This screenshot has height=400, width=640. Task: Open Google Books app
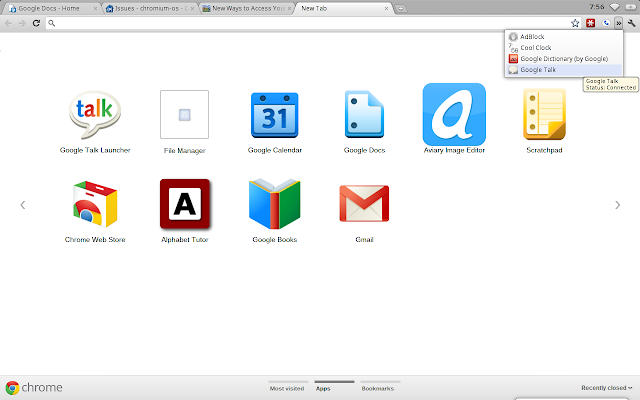pyautogui.click(x=275, y=204)
